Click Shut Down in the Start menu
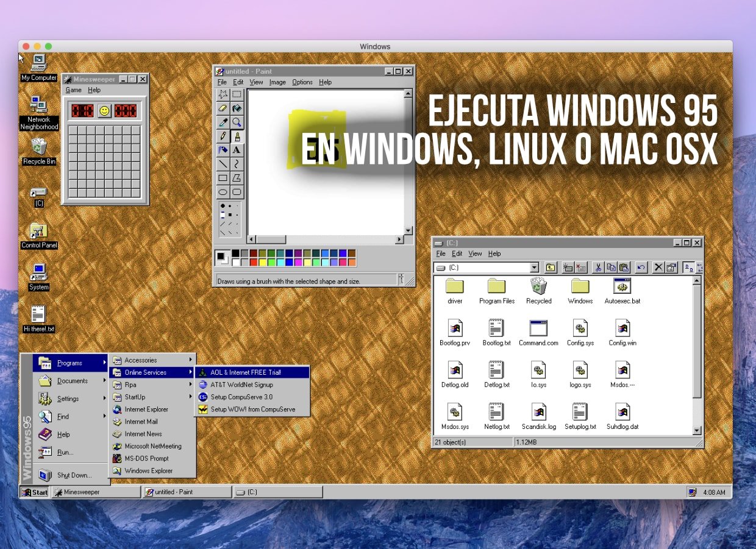The width and height of the screenshot is (756, 549). 71,475
